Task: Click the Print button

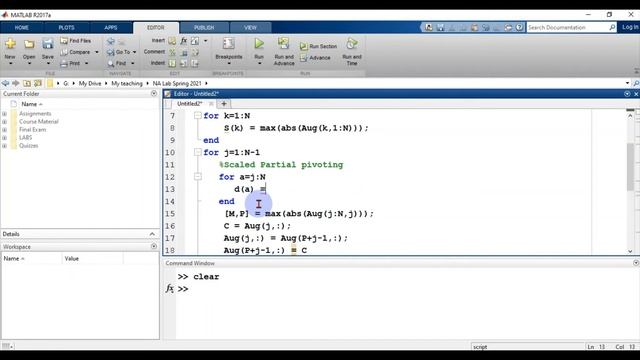Action: [71, 63]
